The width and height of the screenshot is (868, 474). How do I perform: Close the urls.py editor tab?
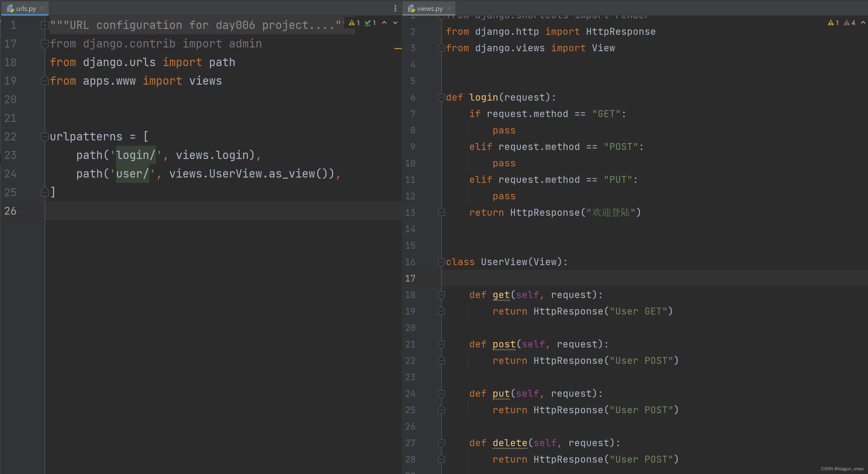coord(42,8)
